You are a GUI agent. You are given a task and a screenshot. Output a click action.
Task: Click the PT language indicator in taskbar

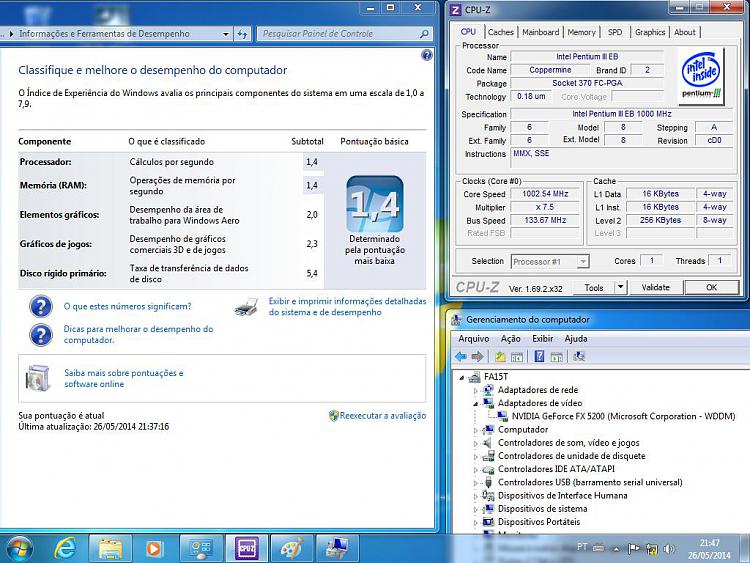point(582,547)
